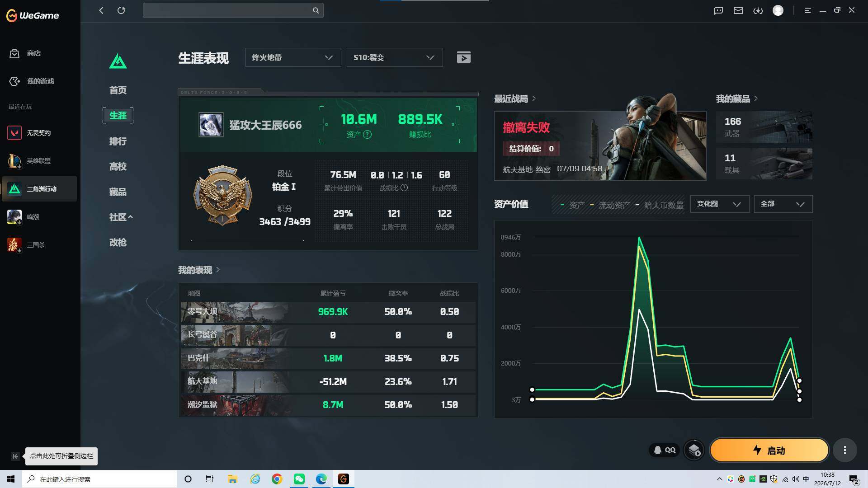Image resolution: width=868 pixels, height=488 pixels.
Task: Select 三角洲行动 game in sidebar
Action: point(40,189)
